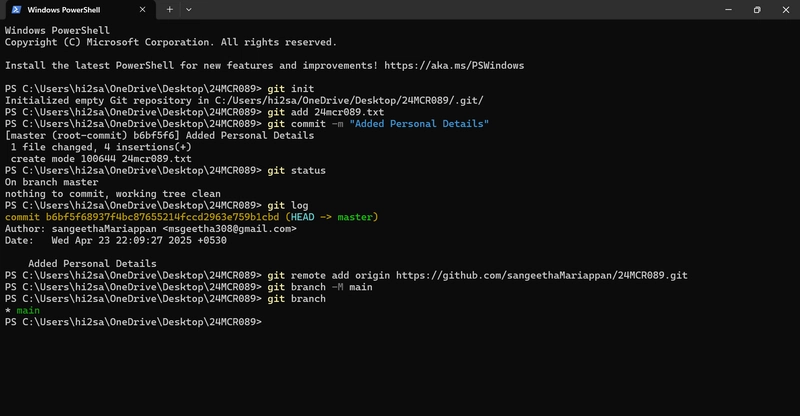Click the HEAD -> master reference label
This screenshot has height=416, width=800.
332,217
